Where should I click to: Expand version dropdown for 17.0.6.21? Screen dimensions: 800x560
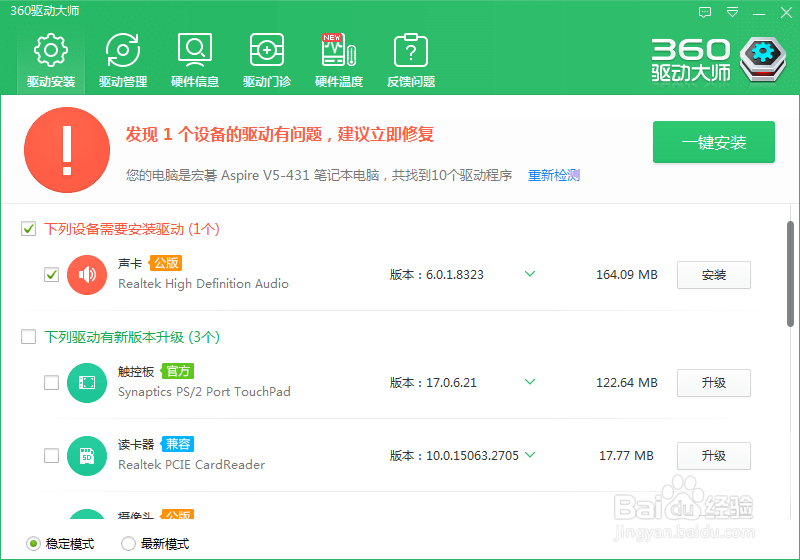[x=530, y=382]
